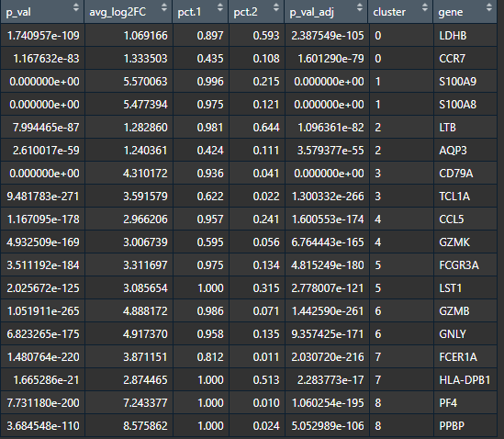This screenshot has height=439, width=504.
Task: Select the p_val column header label
Action: [x=18, y=13]
